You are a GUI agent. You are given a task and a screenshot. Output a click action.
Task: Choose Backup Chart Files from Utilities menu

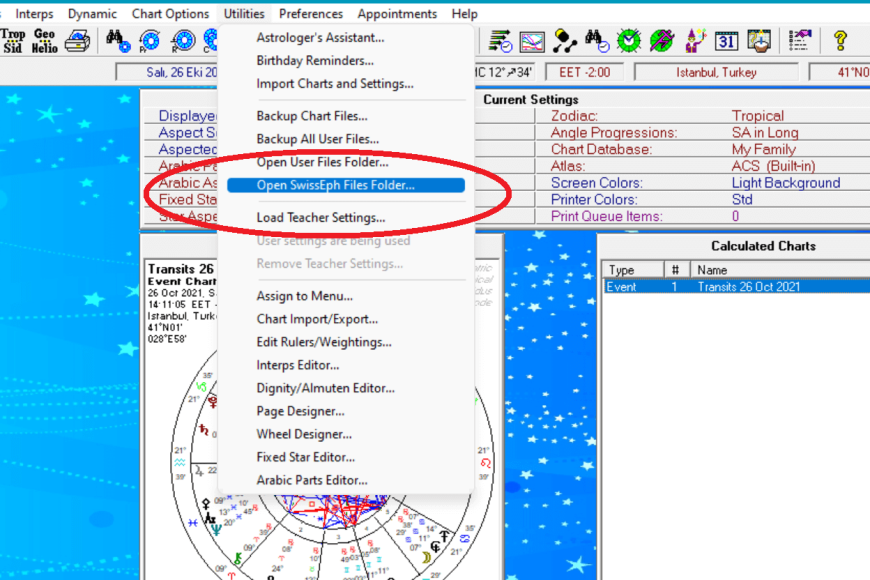click(311, 116)
